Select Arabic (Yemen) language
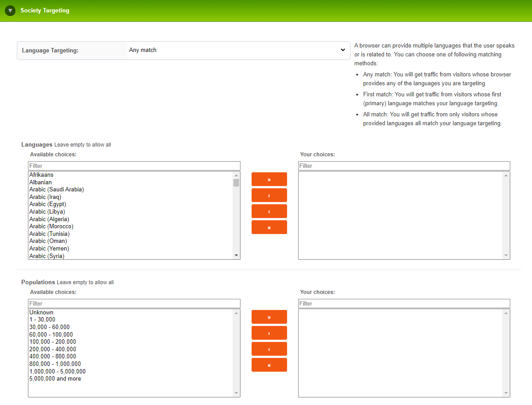 [130, 248]
